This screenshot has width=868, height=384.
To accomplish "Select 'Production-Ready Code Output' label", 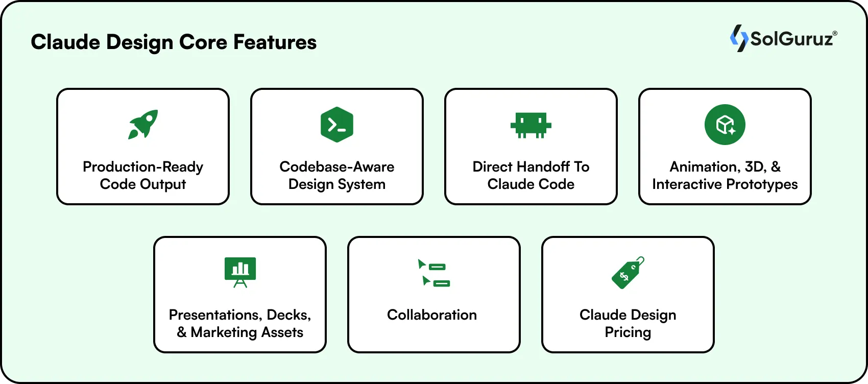I will click(x=143, y=175).
